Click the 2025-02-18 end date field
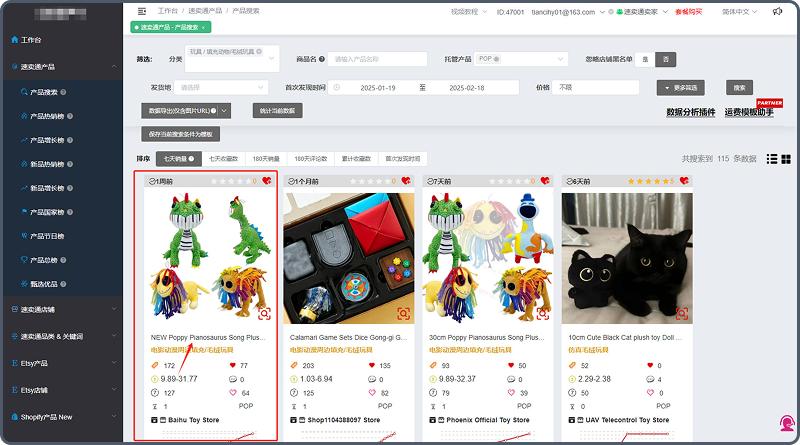The image size is (800, 445). click(x=467, y=88)
